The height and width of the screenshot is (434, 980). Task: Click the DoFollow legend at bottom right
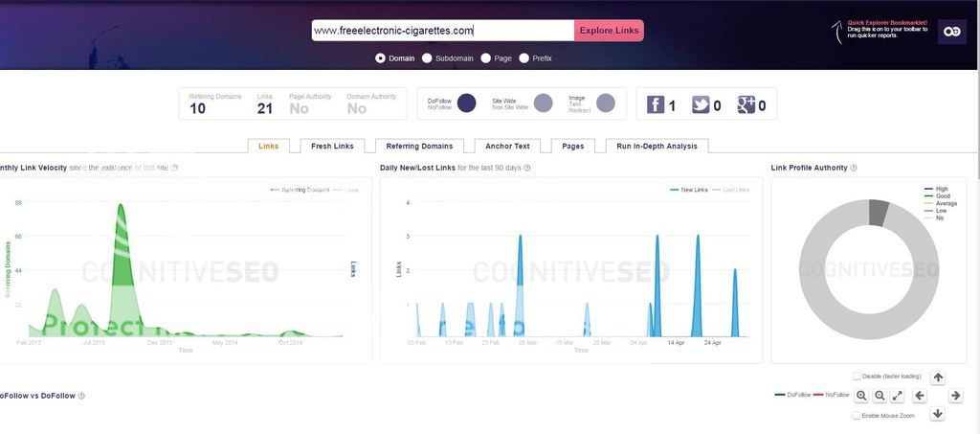tap(791, 395)
